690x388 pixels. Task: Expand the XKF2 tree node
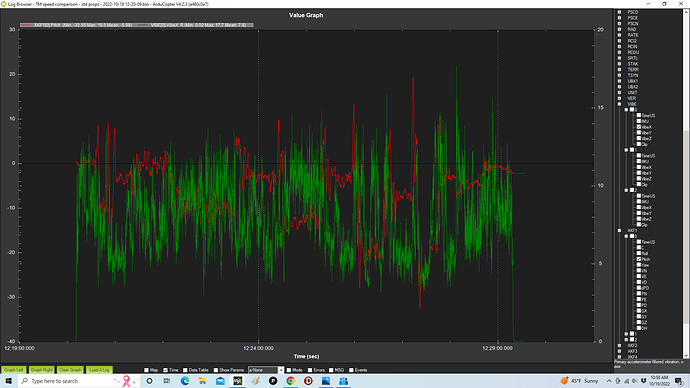[620, 346]
